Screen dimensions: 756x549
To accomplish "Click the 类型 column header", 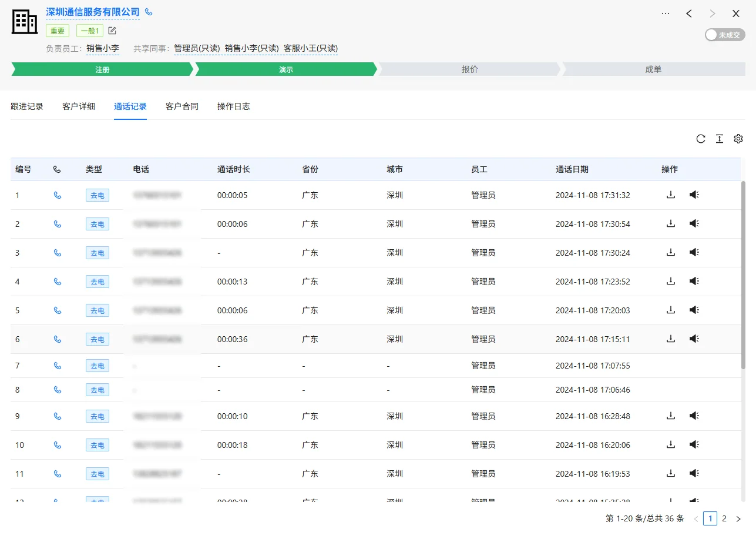I will (x=94, y=169).
